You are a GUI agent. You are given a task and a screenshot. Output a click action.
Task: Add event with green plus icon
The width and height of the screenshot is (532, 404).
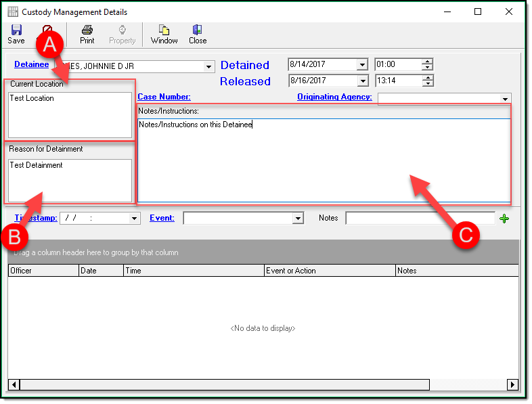pyautogui.click(x=504, y=218)
